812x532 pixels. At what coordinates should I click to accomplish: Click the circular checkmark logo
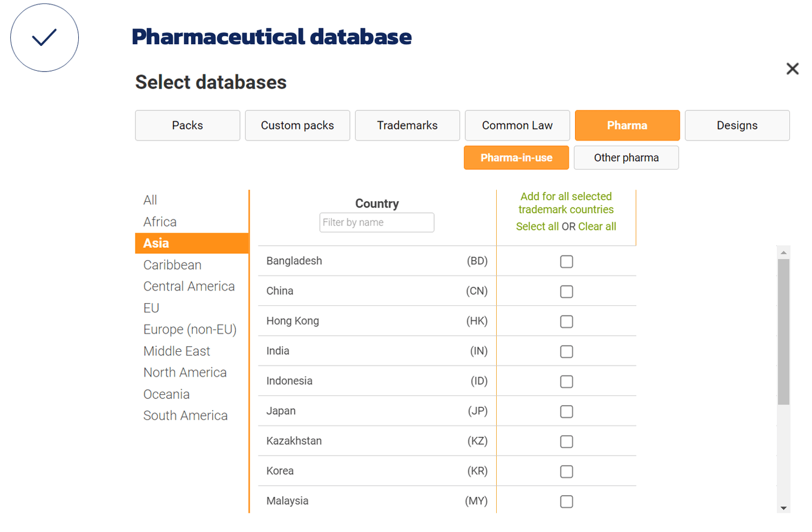coord(44,37)
